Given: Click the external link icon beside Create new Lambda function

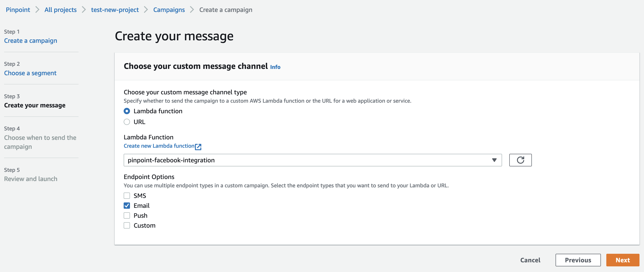Looking at the screenshot, I should [198, 147].
